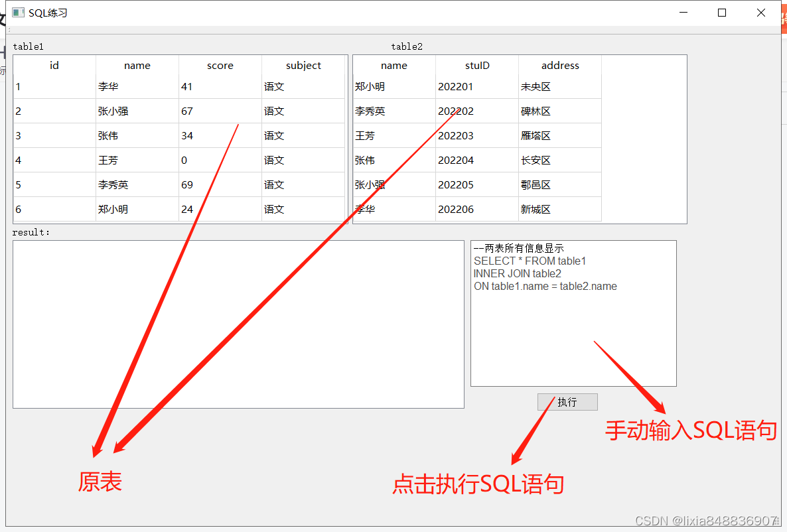Select 王芳 entry in table2 name column
This screenshot has width=787, height=532.
click(x=394, y=135)
